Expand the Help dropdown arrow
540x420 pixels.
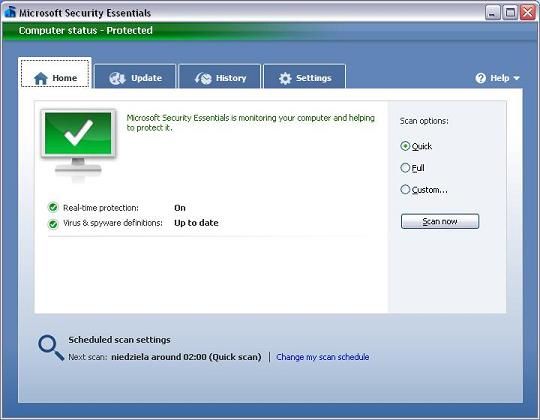coord(516,78)
